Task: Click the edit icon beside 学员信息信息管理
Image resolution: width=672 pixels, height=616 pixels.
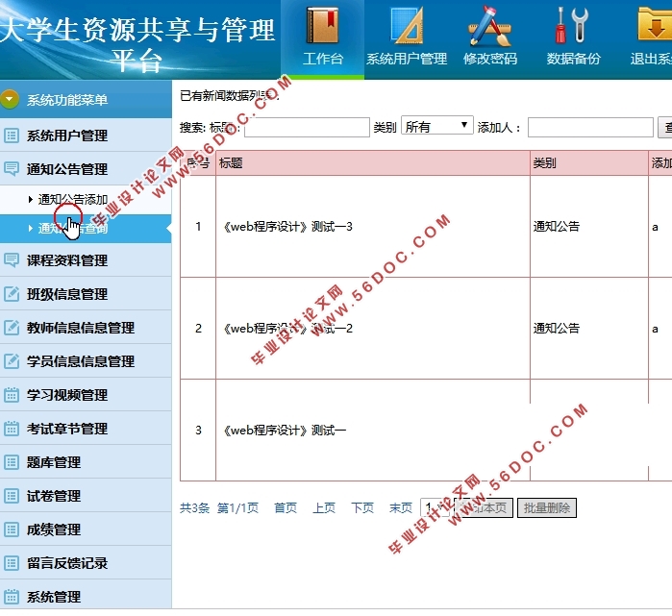Action: [x=12, y=361]
